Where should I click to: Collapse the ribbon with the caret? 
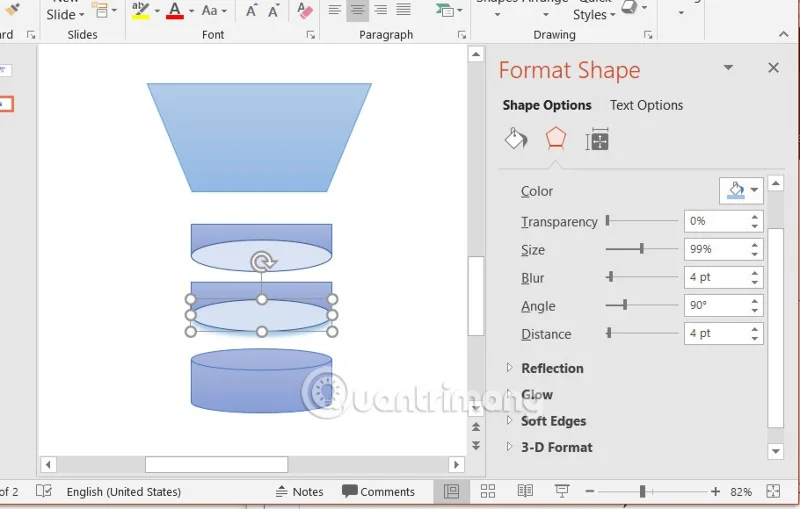coord(784,34)
